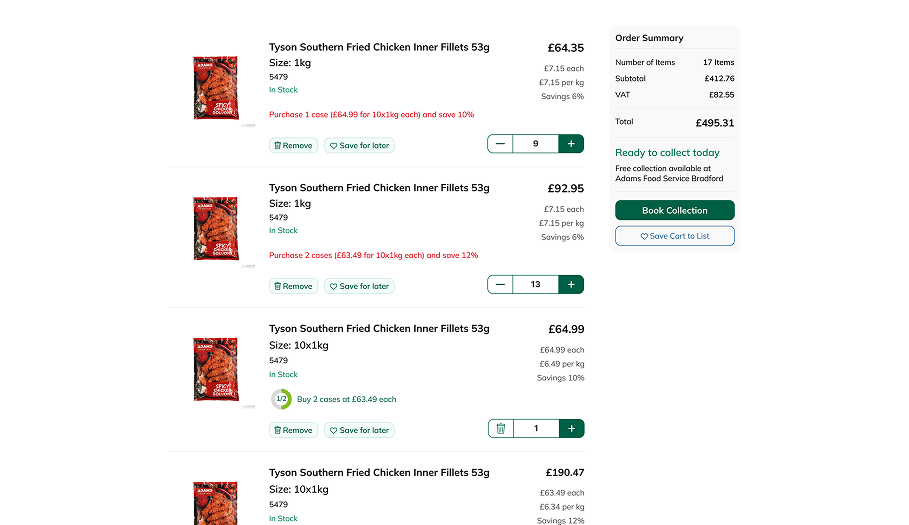This screenshot has height=525, width=909.
Task: Increase quantity of the £64.99 case
Action: click(571, 429)
